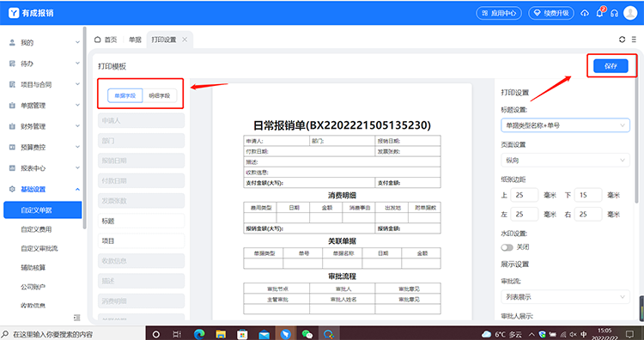The width and height of the screenshot is (644, 340).
Task: Click the volume muted tray icon
Action: pos(573,334)
